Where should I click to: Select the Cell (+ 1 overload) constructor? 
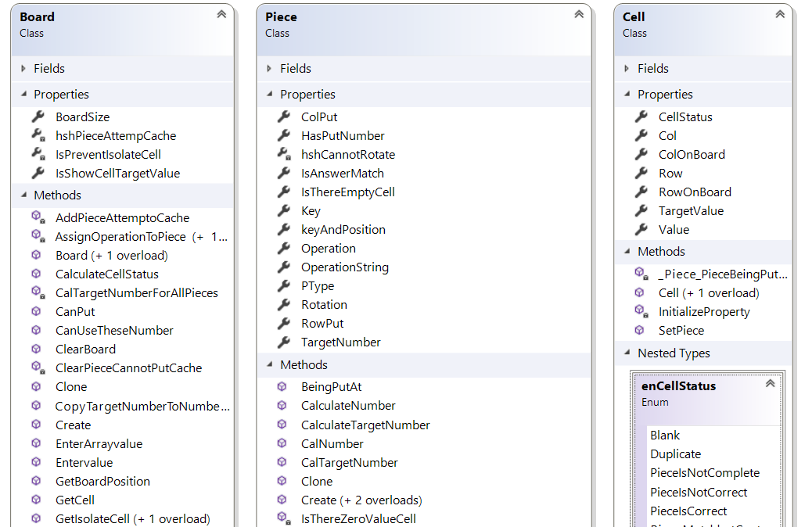[709, 293]
